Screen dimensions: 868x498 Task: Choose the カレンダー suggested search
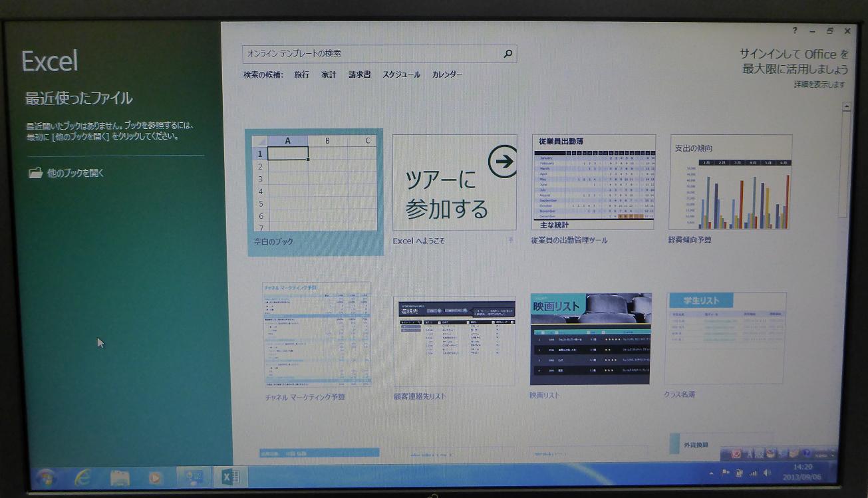[x=447, y=75]
